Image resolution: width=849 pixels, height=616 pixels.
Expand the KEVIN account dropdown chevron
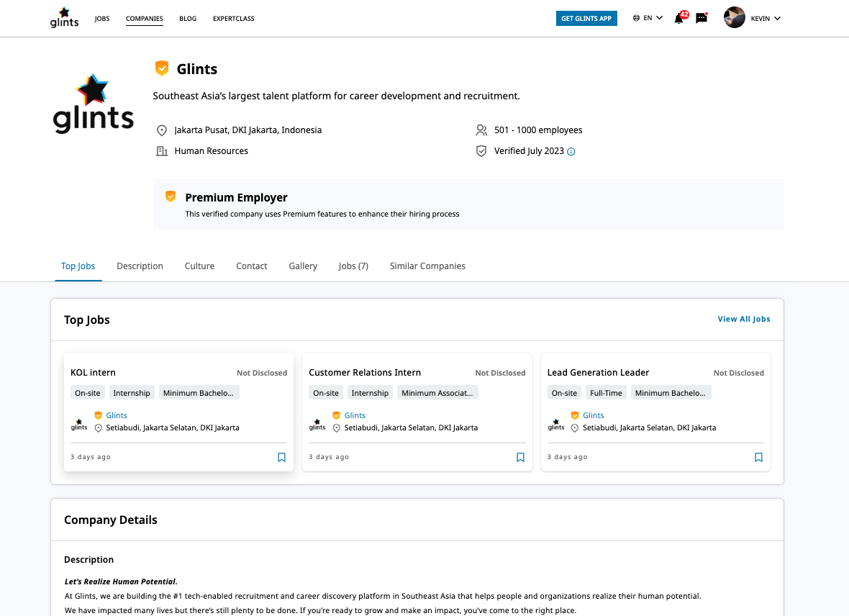coord(777,19)
